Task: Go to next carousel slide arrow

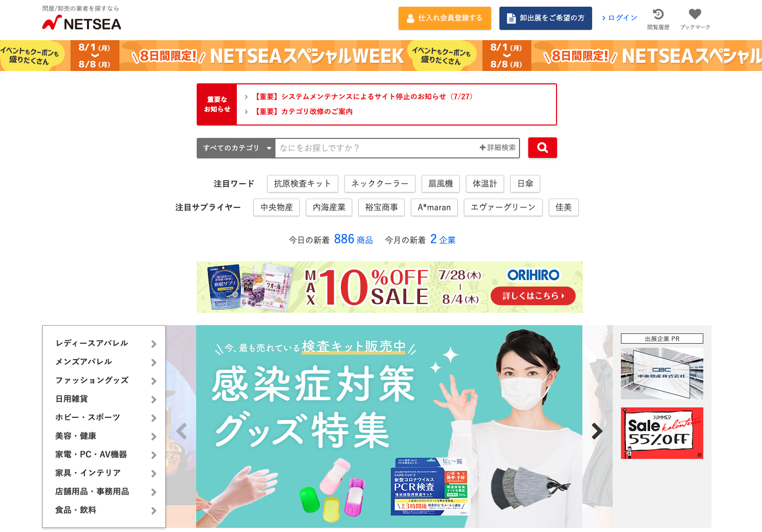Action: (x=597, y=431)
